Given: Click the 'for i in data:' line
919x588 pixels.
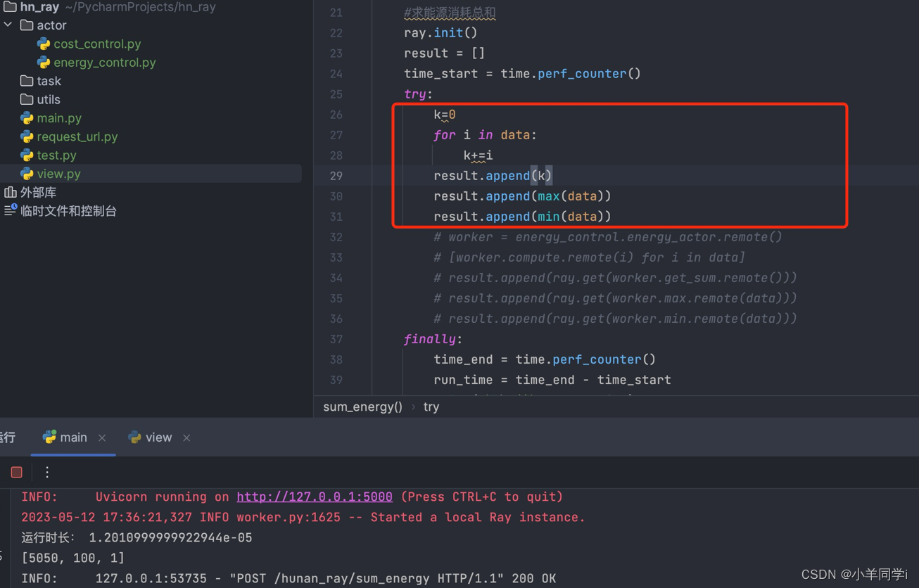Looking at the screenshot, I should point(485,135).
